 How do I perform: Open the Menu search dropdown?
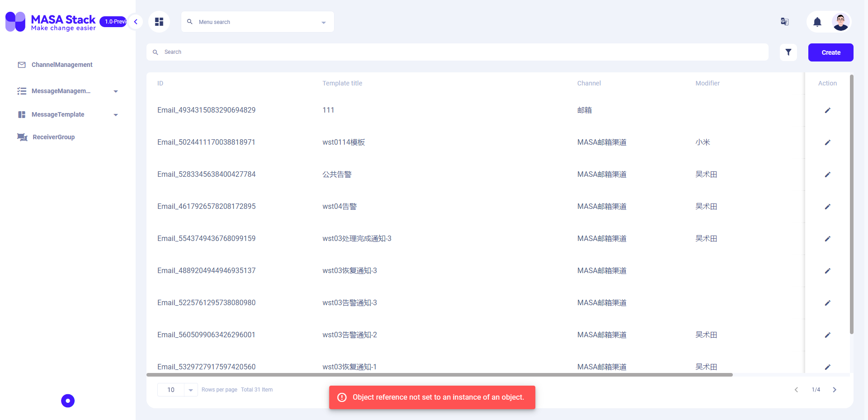click(x=257, y=22)
